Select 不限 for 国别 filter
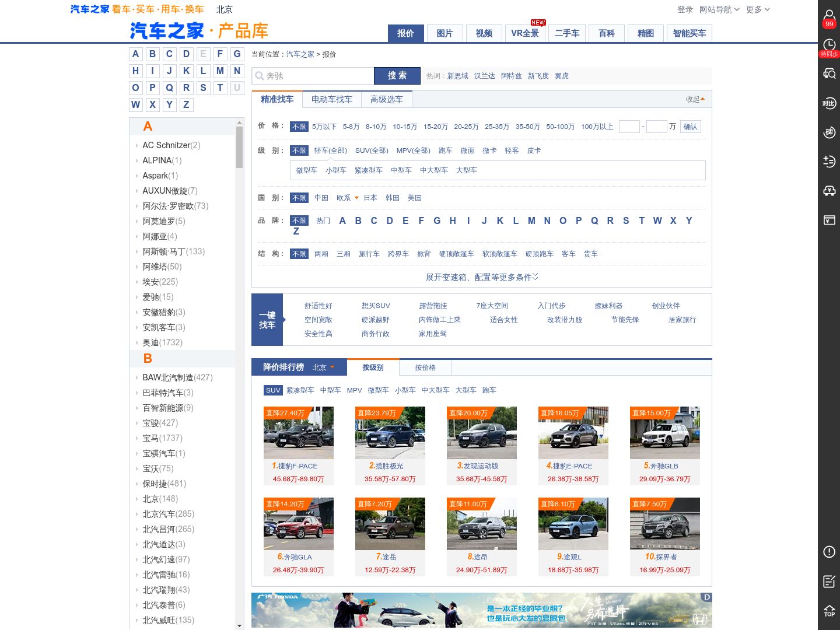This screenshot has height=630, width=840. click(x=299, y=198)
